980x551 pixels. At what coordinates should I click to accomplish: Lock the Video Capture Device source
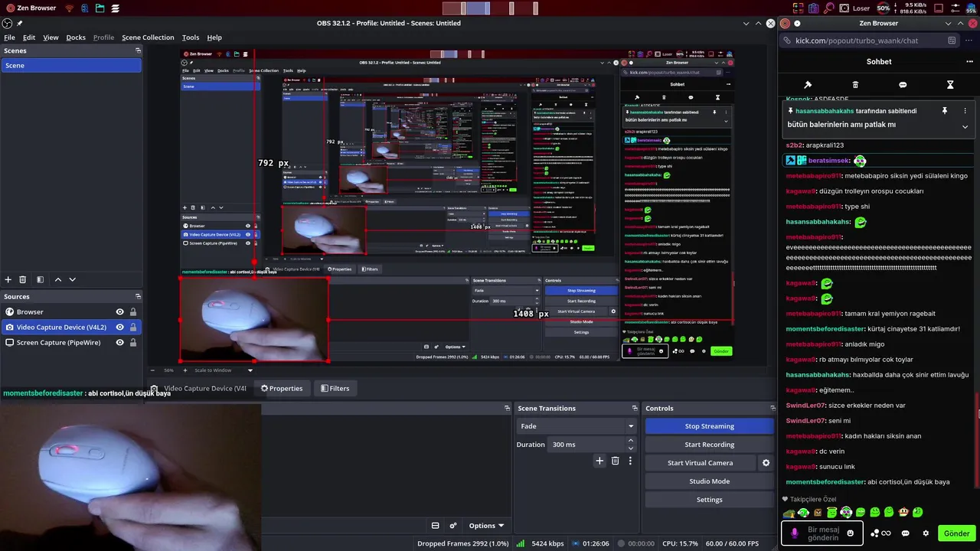tap(133, 328)
